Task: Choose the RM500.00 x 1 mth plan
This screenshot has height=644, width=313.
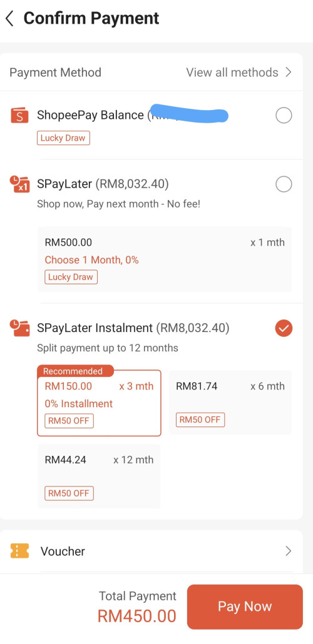Action: (x=165, y=259)
